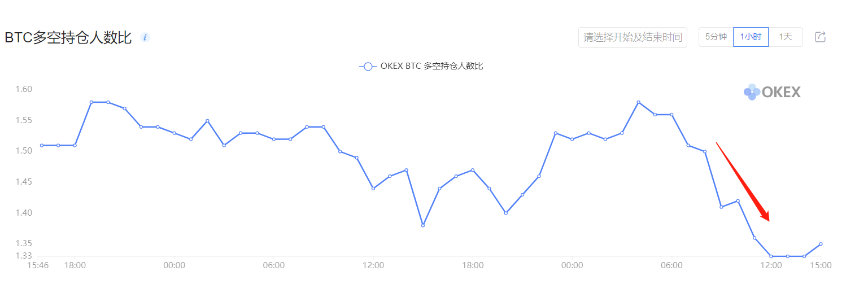This screenshot has height=297, width=868.
Task: Click the second 00:00 label on x-axis
Action: click(x=572, y=265)
